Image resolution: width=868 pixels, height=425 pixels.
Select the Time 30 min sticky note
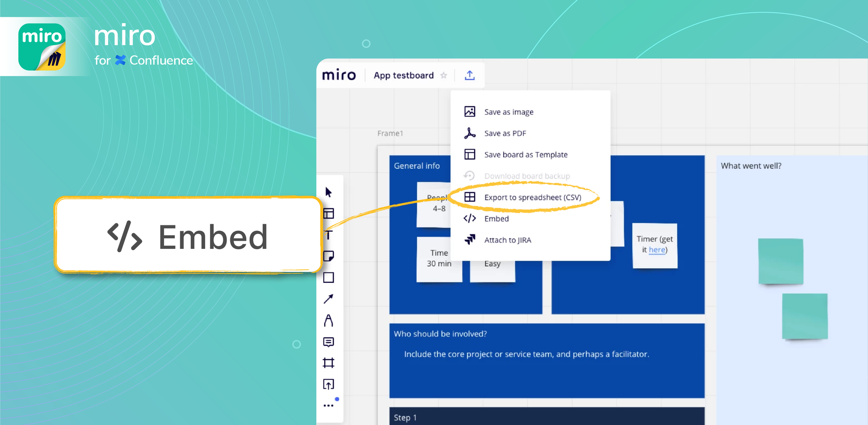pos(439,259)
